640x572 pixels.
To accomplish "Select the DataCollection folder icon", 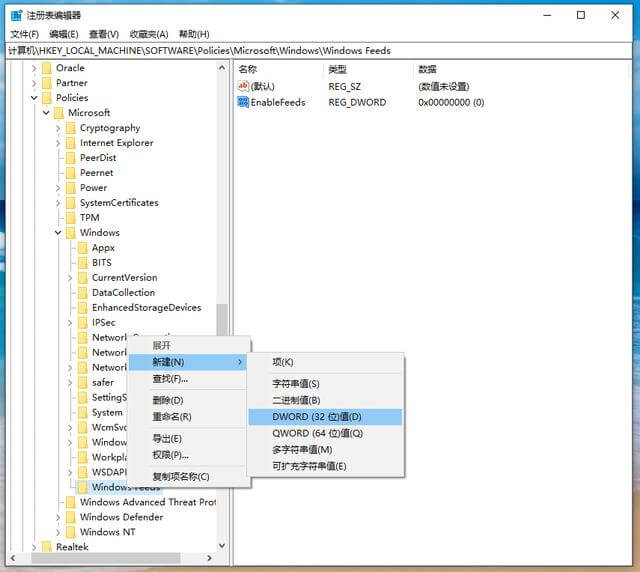I will point(82,293).
